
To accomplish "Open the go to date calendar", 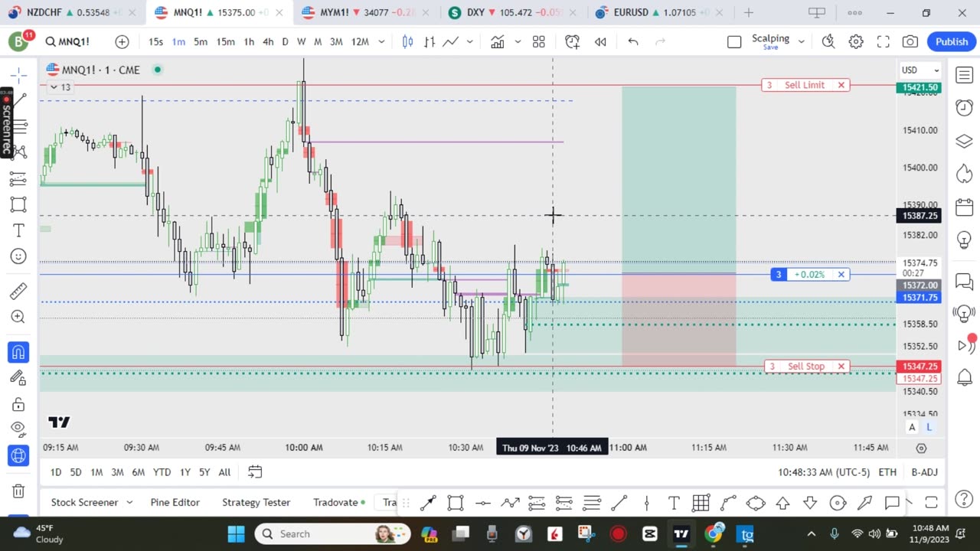I will (255, 472).
